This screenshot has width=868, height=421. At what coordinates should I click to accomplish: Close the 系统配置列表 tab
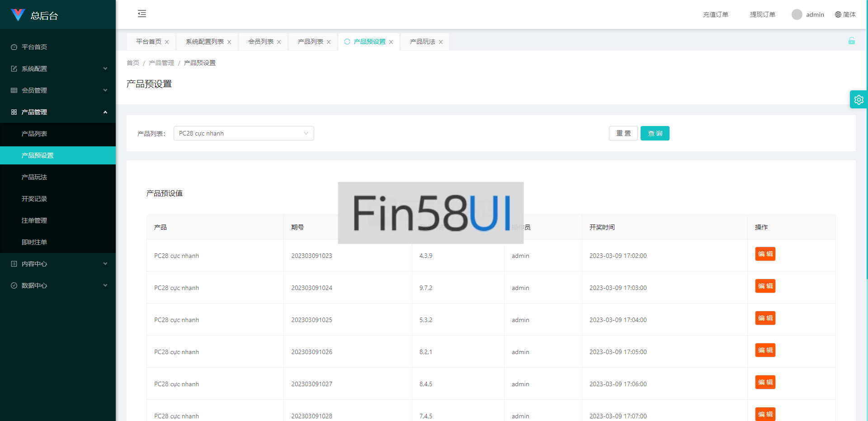(229, 42)
